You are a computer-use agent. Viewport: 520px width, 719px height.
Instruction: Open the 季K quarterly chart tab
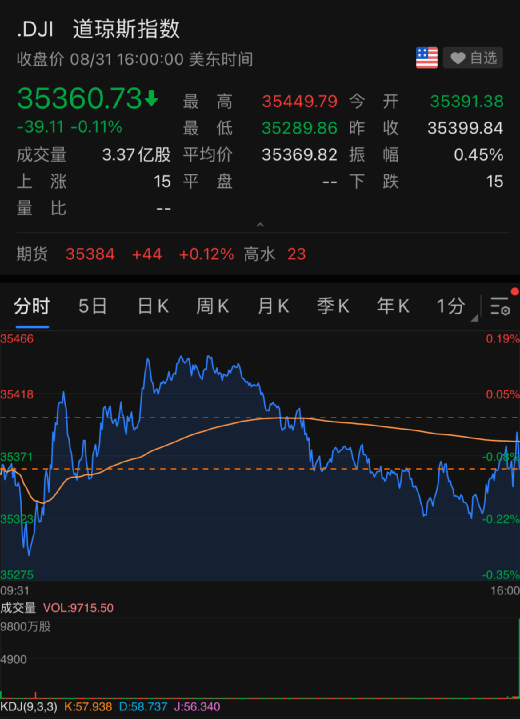point(333,306)
